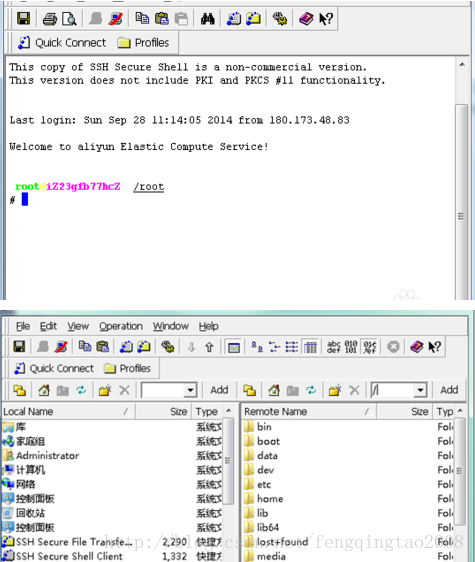Viewport: 475px width, 562px height.
Task: Paste clipboard in shell window toolbar
Action: 162,18
